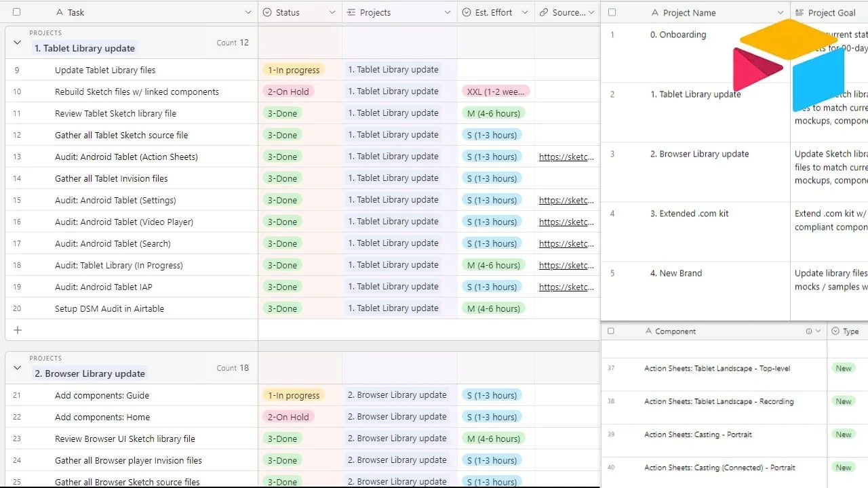The image size is (868, 488).
Task: Click the linked-record icon beside the Projects header
Action: click(351, 12)
